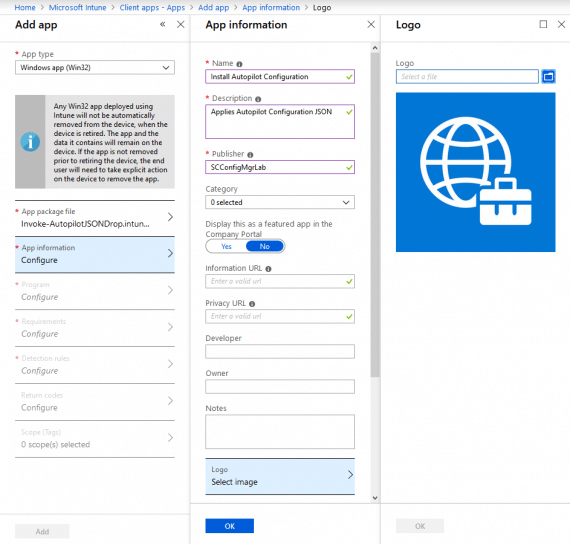
Task: Click the Notes text area
Action: click(280, 432)
